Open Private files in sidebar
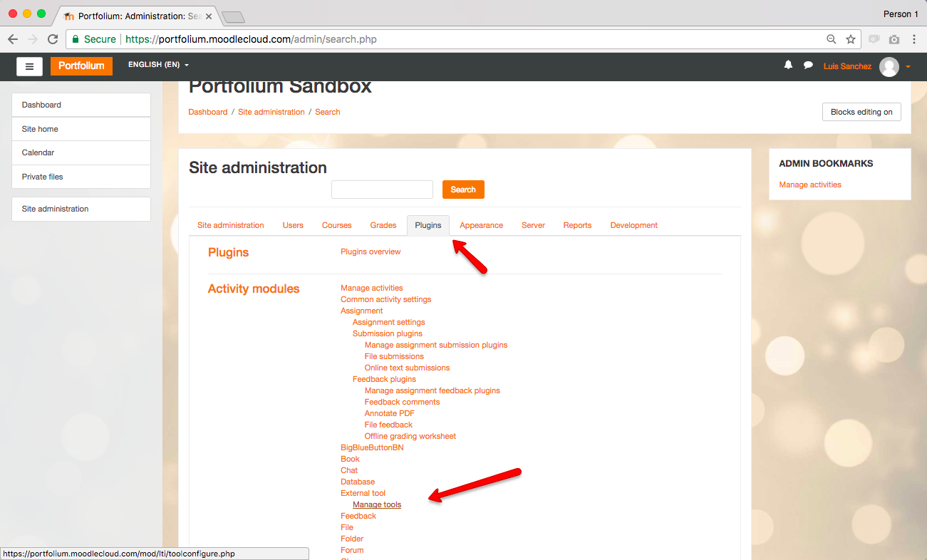 [81, 177]
